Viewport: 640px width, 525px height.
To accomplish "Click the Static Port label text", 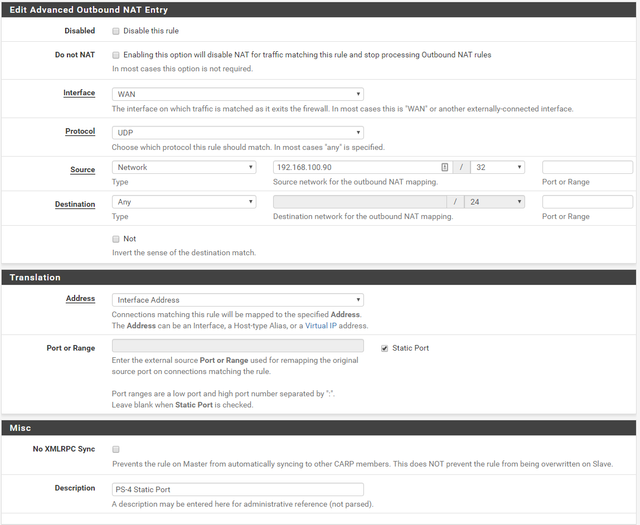I will [411, 348].
